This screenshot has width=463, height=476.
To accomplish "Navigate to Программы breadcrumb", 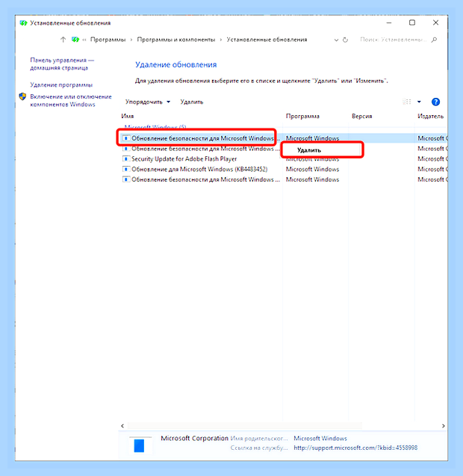I will 108,40.
